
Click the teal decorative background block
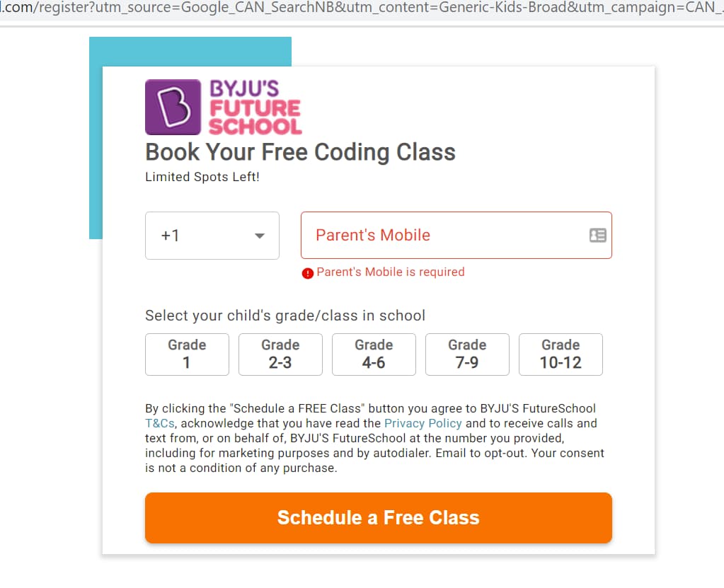click(x=190, y=51)
